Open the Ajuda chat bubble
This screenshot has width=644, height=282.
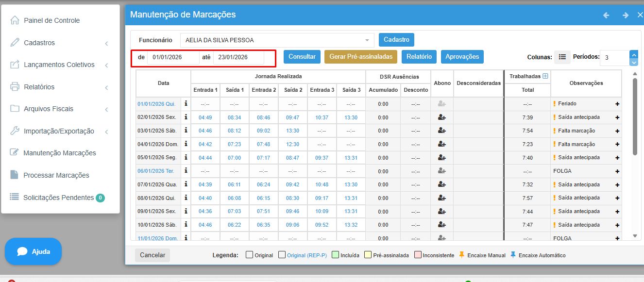[x=34, y=251]
